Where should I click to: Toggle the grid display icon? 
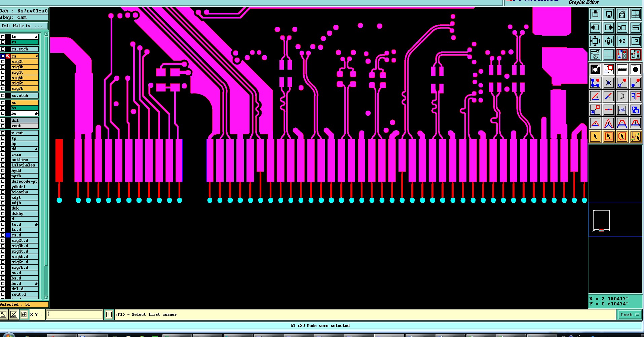[x=609, y=54]
